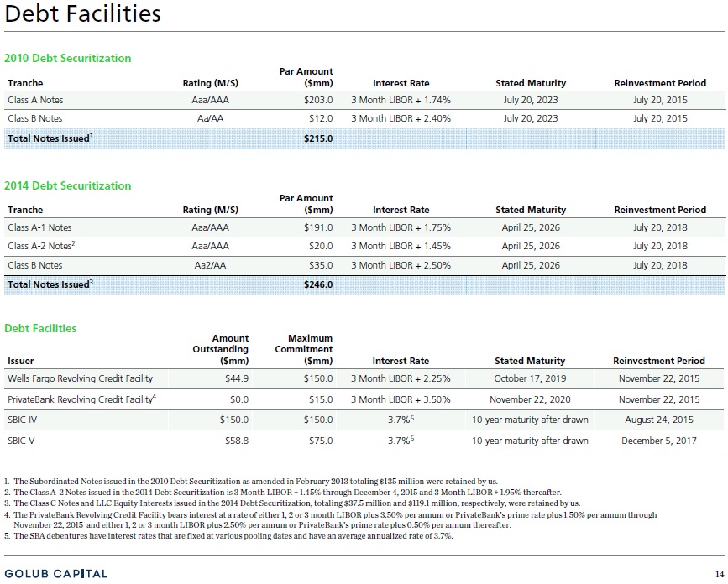Click the page number 14

click(x=719, y=574)
